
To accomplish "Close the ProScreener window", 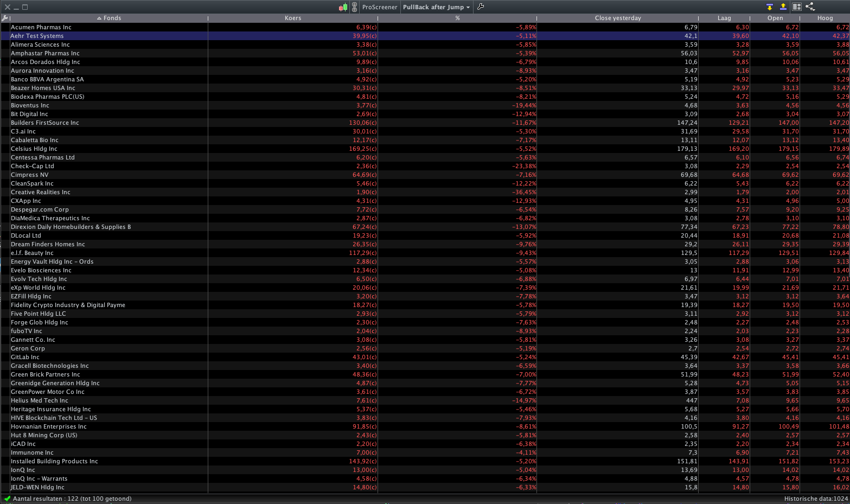I will point(8,7).
